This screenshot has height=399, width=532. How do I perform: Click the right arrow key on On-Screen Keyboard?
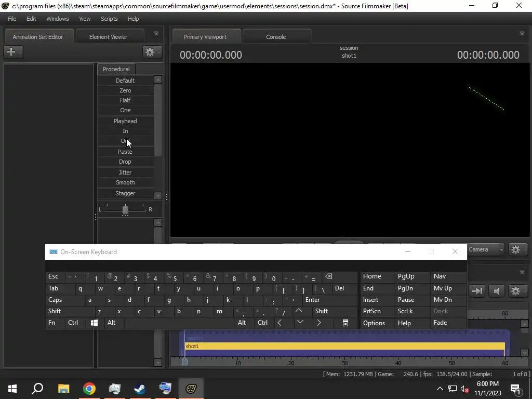(319, 323)
